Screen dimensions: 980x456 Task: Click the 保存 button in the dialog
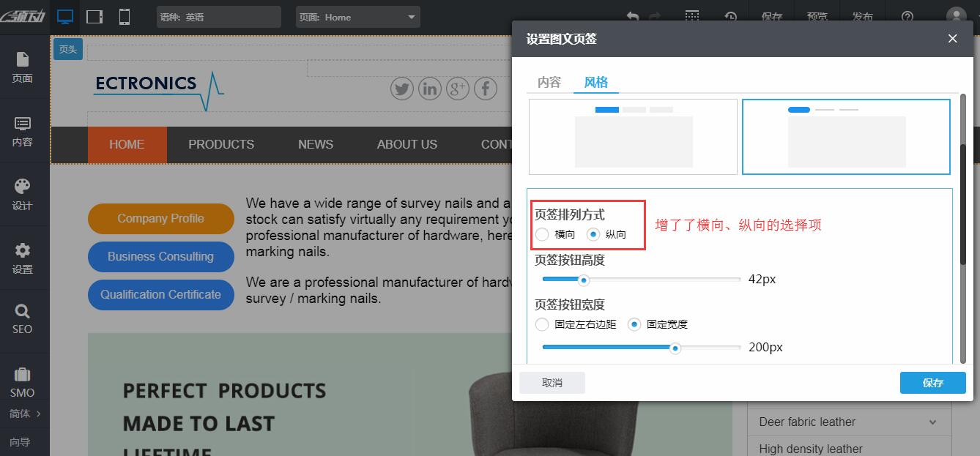pyautogui.click(x=932, y=382)
